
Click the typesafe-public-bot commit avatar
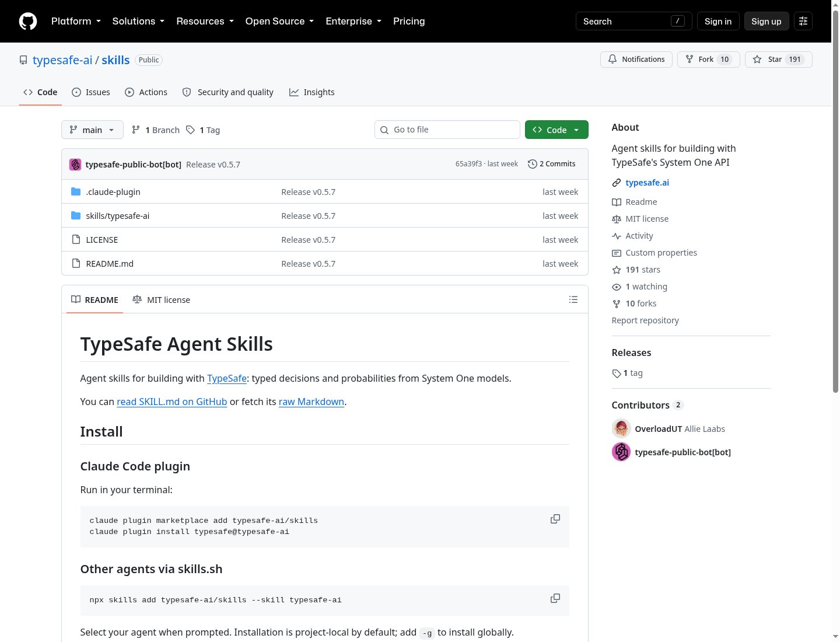pos(75,165)
